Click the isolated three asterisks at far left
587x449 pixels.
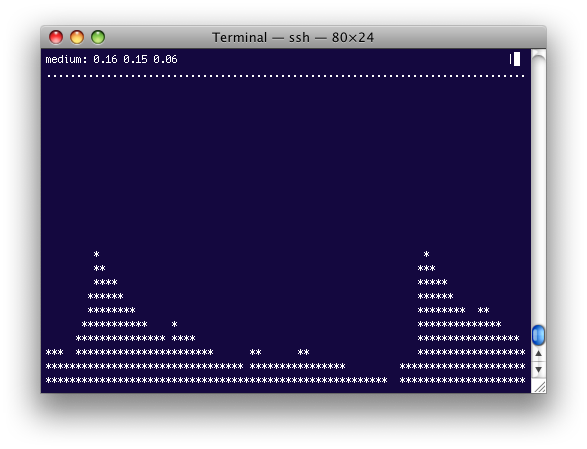pyautogui.click(x=55, y=352)
